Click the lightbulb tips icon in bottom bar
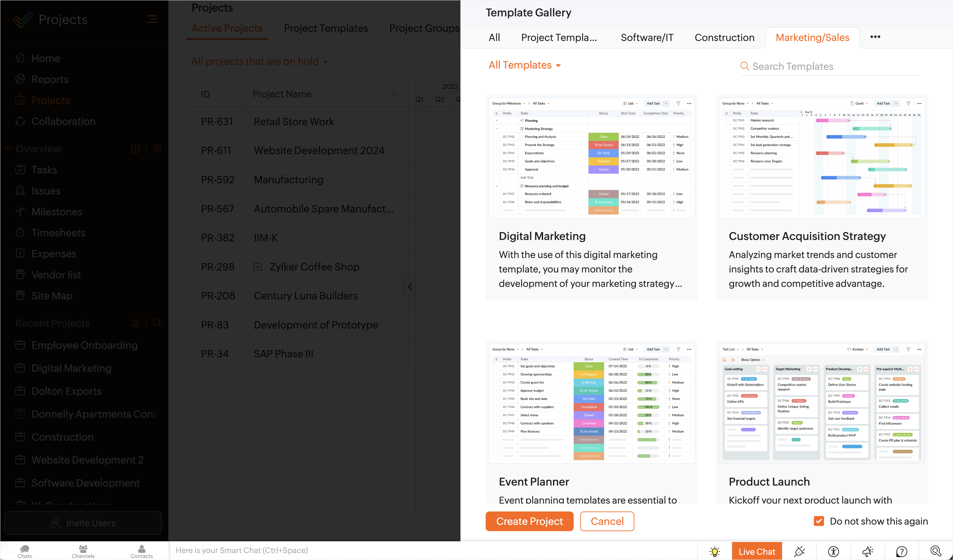Image resolution: width=953 pixels, height=560 pixels. pyautogui.click(x=714, y=551)
